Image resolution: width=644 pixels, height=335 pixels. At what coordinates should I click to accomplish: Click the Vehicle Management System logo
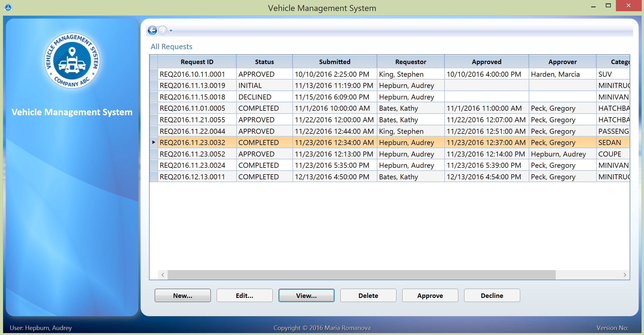[72, 61]
